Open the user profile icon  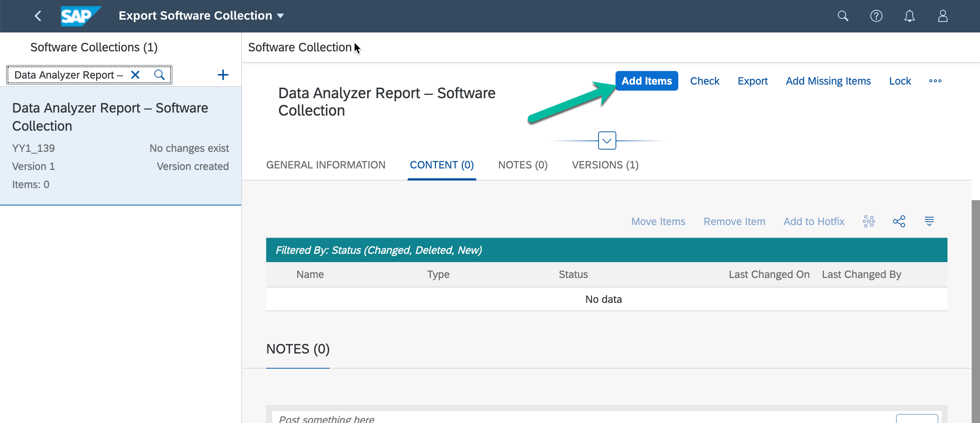pos(942,16)
